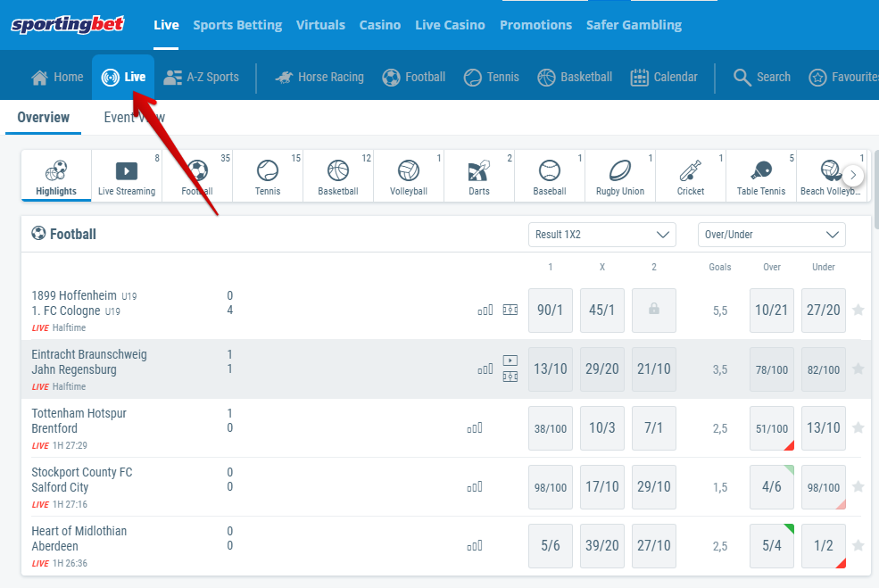Viewport: 879px width, 588px height.
Task: Select the Darts live filter
Action: click(x=479, y=176)
